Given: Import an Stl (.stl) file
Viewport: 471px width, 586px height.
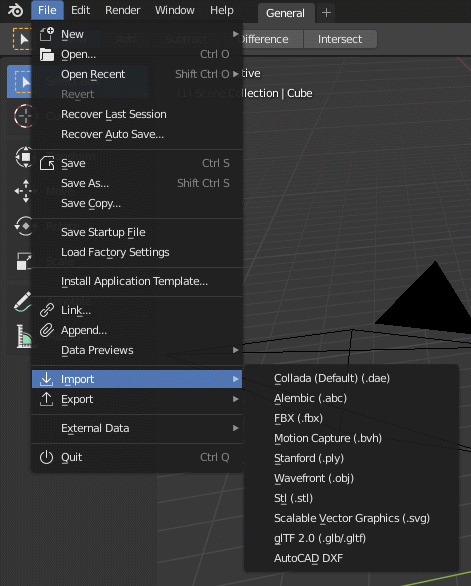Looking at the screenshot, I should coord(351,498).
